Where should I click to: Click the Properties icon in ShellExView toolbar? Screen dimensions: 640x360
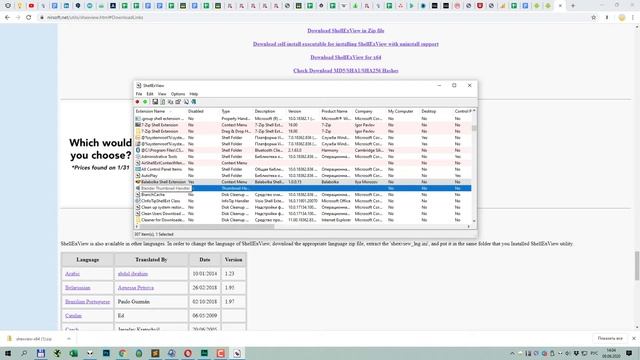click(178, 102)
